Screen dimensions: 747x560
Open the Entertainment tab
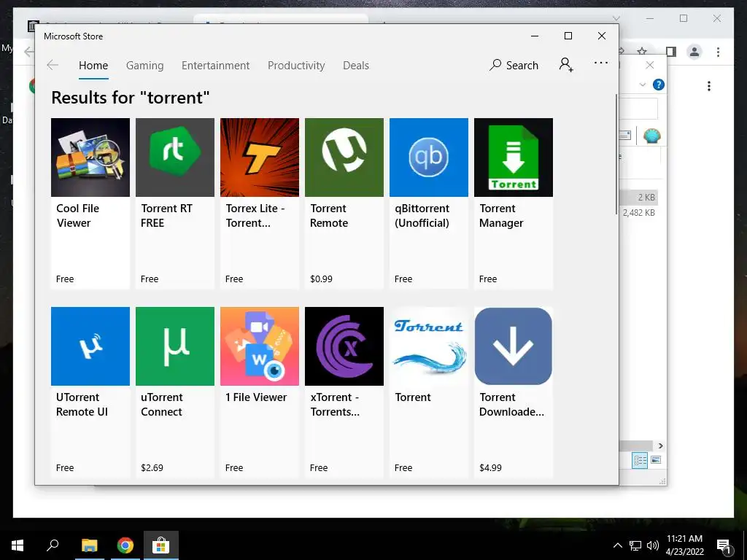tap(215, 65)
